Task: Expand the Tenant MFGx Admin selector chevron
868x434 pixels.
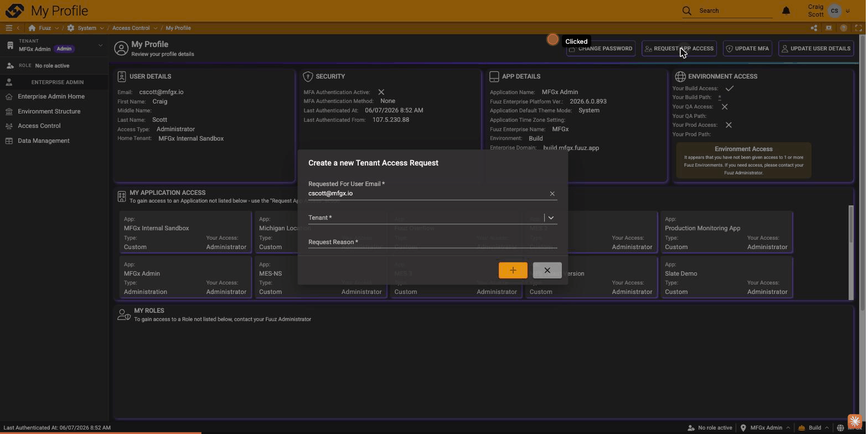Action: tap(100, 45)
